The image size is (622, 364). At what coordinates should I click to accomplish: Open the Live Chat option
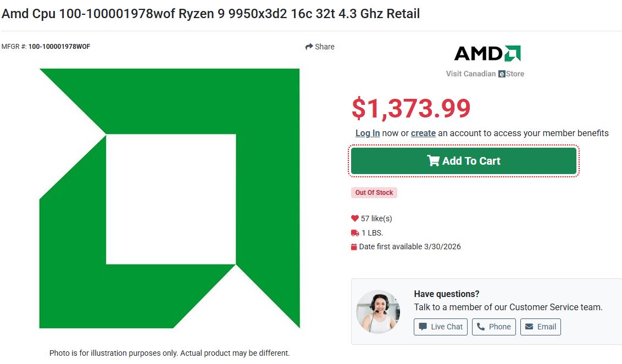tap(440, 326)
